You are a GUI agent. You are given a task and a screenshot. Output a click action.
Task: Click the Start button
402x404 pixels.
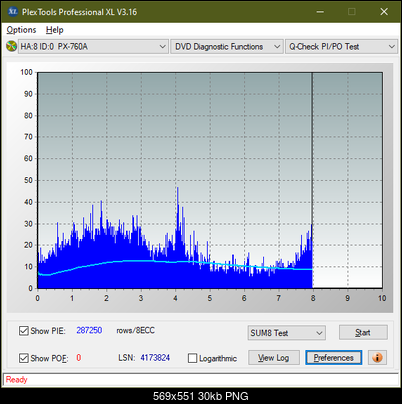pyautogui.click(x=363, y=332)
